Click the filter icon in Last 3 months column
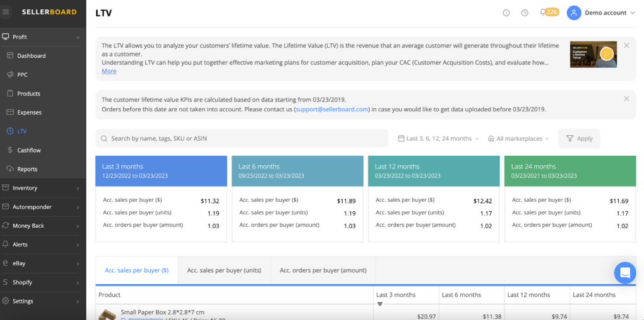 380,304
